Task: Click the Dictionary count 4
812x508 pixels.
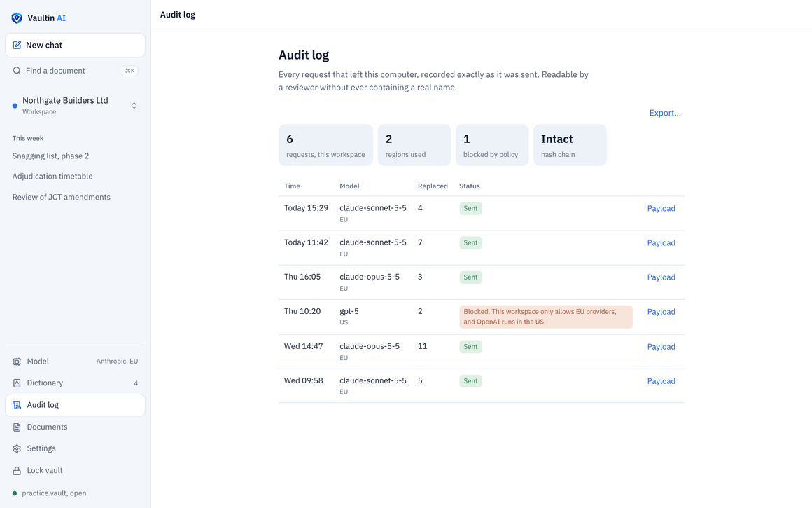Action: click(x=136, y=383)
